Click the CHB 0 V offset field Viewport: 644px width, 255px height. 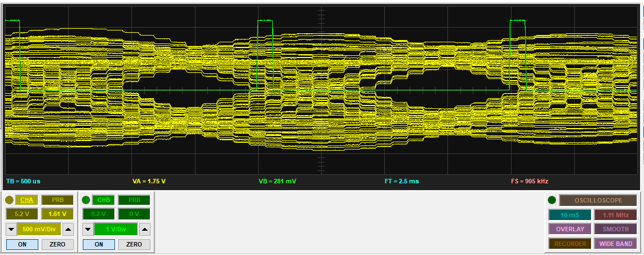coord(134,214)
